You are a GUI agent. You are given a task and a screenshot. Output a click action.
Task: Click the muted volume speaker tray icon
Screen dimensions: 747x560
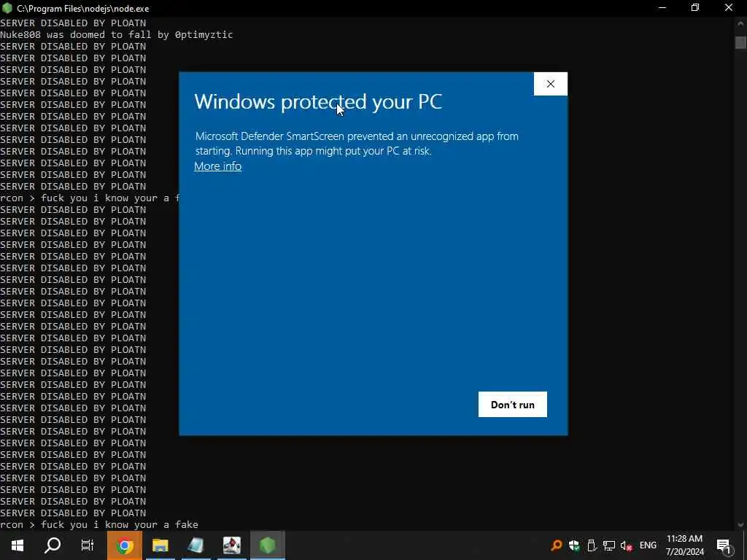coord(627,545)
